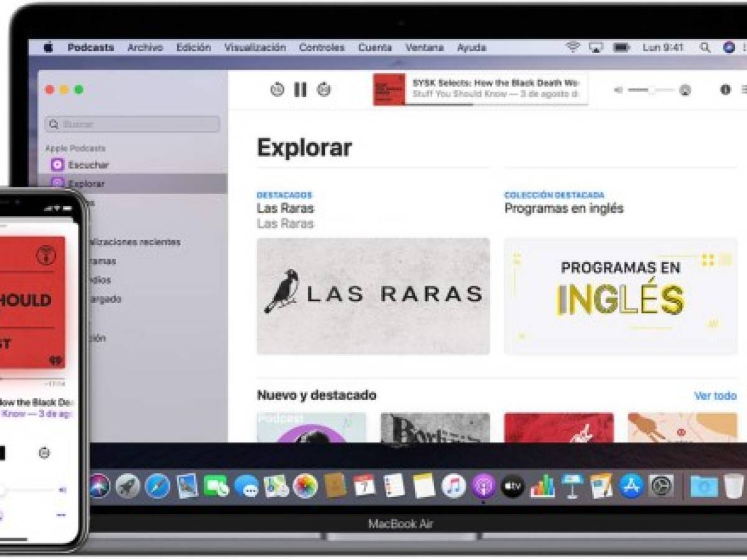Click the Buscar search field
This screenshot has height=560, width=747.
[132, 124]
